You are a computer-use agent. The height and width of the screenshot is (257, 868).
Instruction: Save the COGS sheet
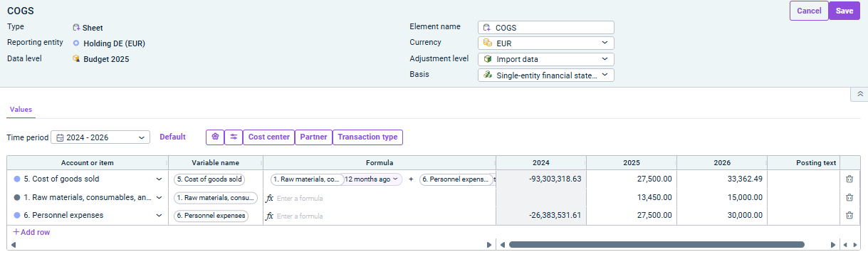point(845,11)
